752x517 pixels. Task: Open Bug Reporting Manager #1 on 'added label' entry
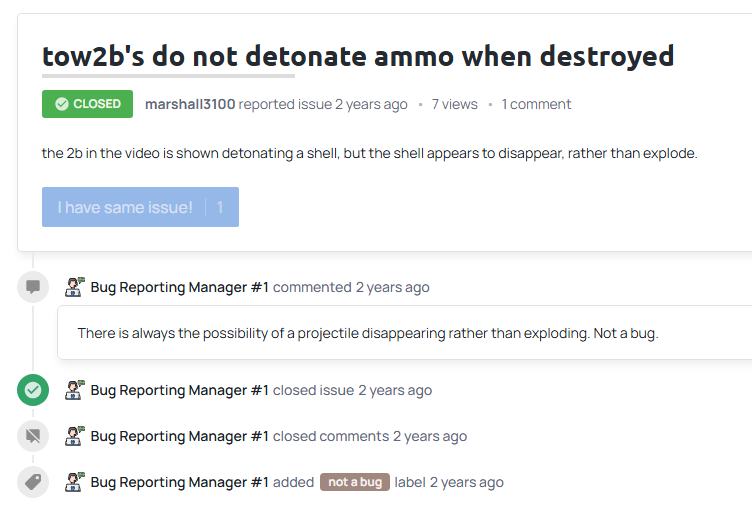[x=179, y=482]
